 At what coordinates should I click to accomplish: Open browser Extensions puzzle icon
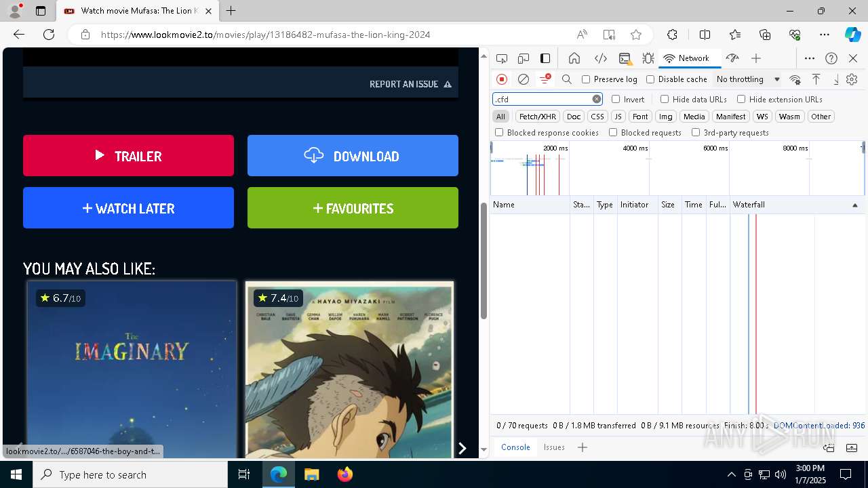click(x=672, y=35)
